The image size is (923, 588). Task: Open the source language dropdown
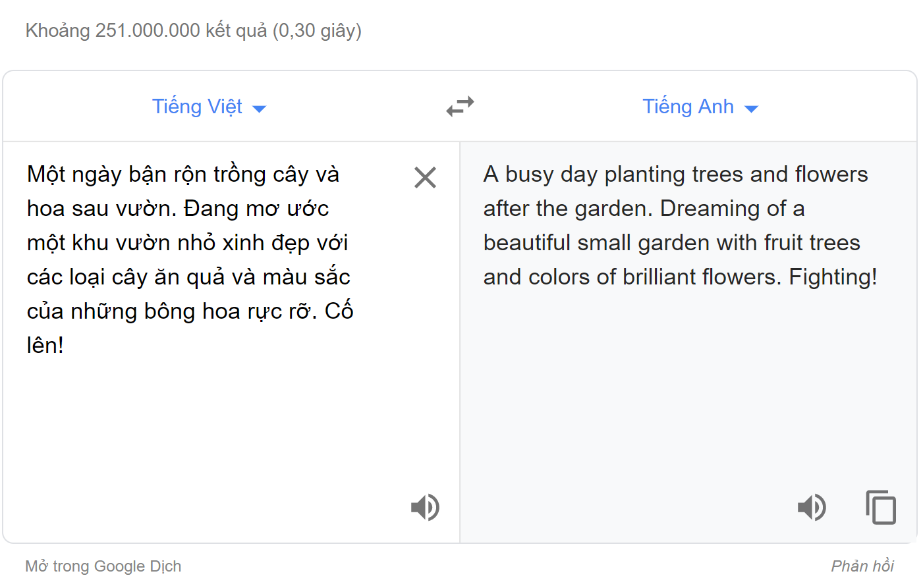(x=209, y=106)
